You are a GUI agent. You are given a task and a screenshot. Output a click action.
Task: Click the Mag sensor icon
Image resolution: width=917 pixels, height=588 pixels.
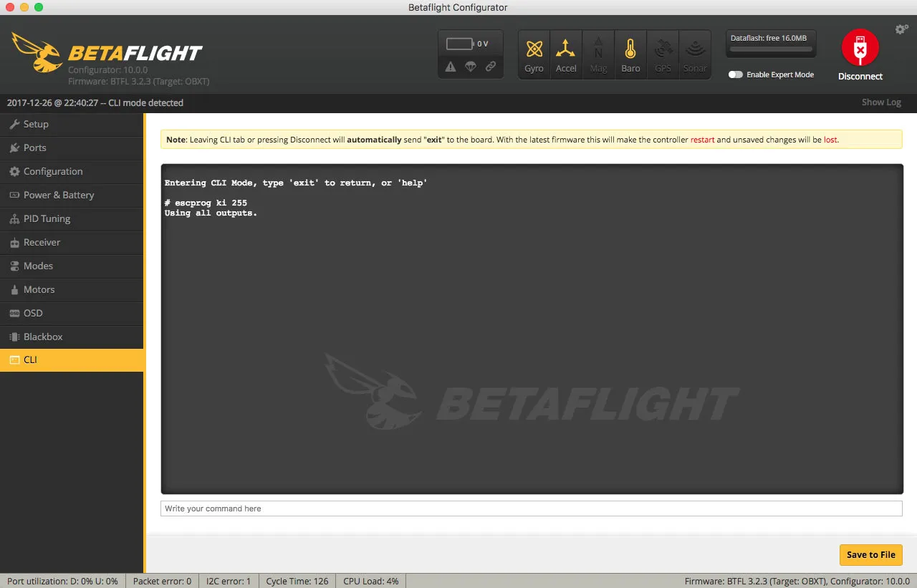[x=598, y=49]
